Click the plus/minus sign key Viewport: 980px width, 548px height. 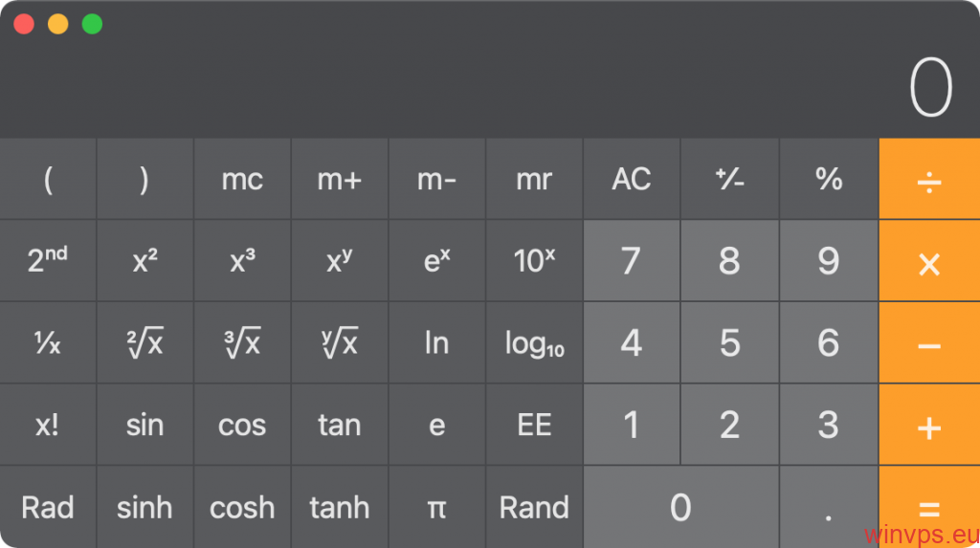tap(729, 180)
